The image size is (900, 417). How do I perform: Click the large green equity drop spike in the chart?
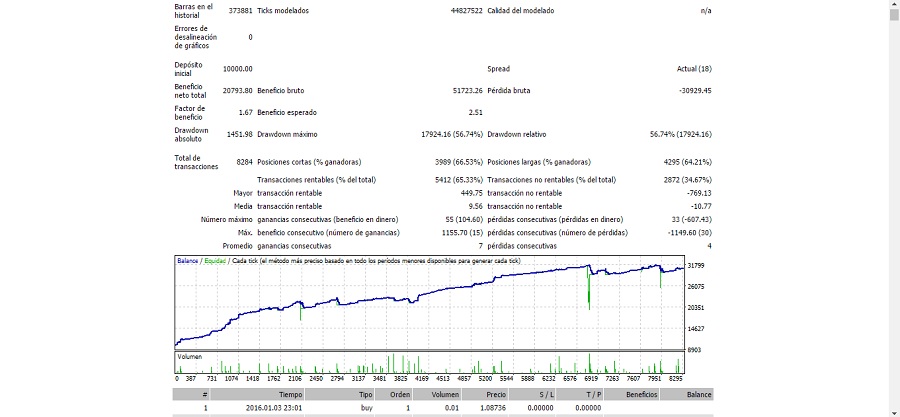point(589,292)
